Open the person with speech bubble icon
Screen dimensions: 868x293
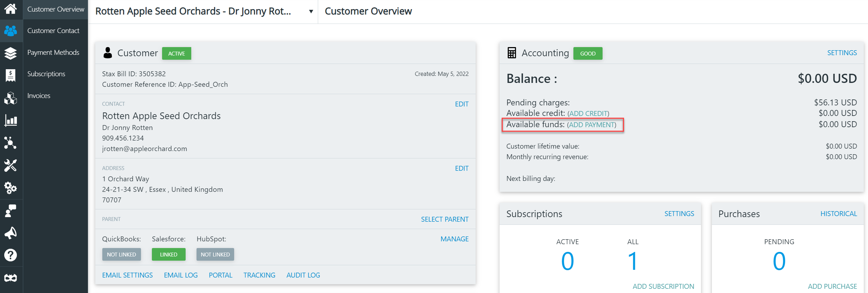point(11,210)
